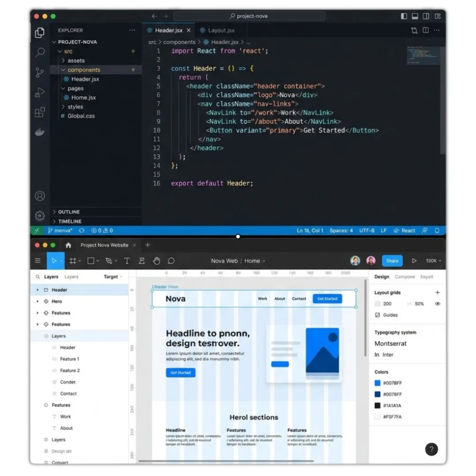Toggle layout grid visibility eye
Image resolution: width=476 pixels, height=476 pixels.
click(438, 304)
